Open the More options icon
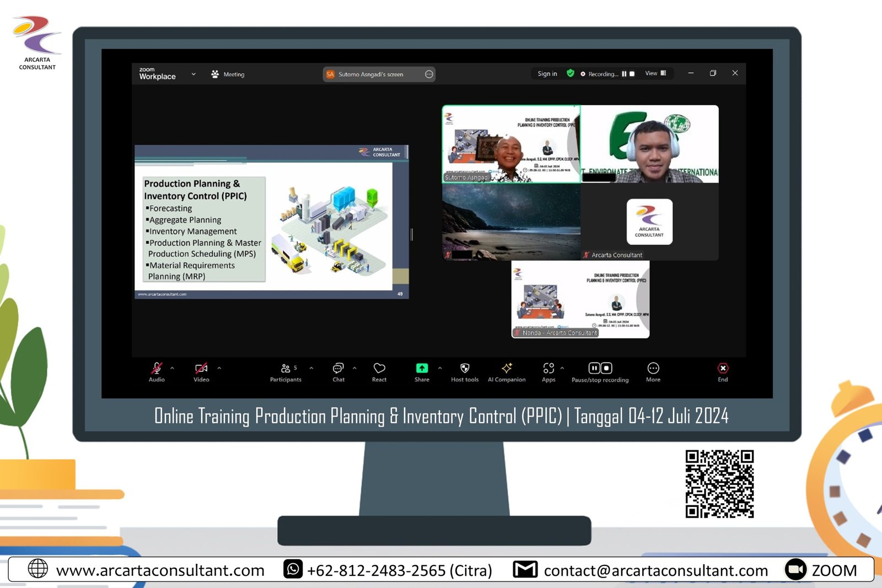Viewport: 882px width, 588px height. point(653,369)
